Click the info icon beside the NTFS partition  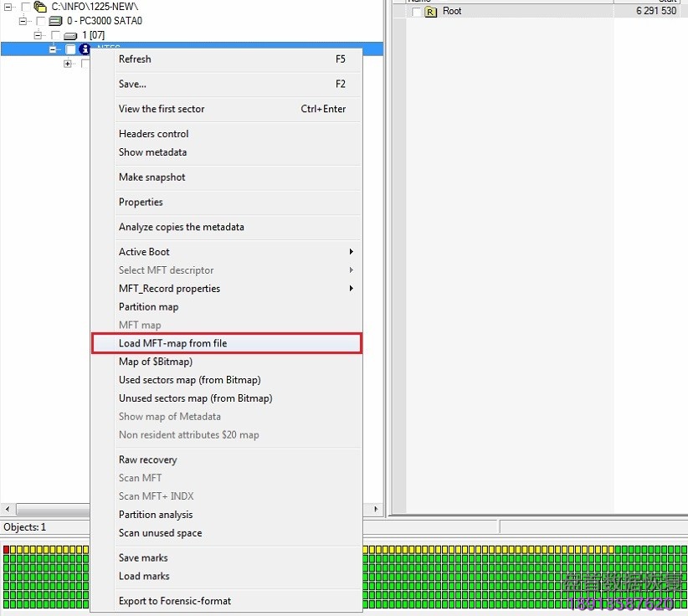click(x=84, y=49)
